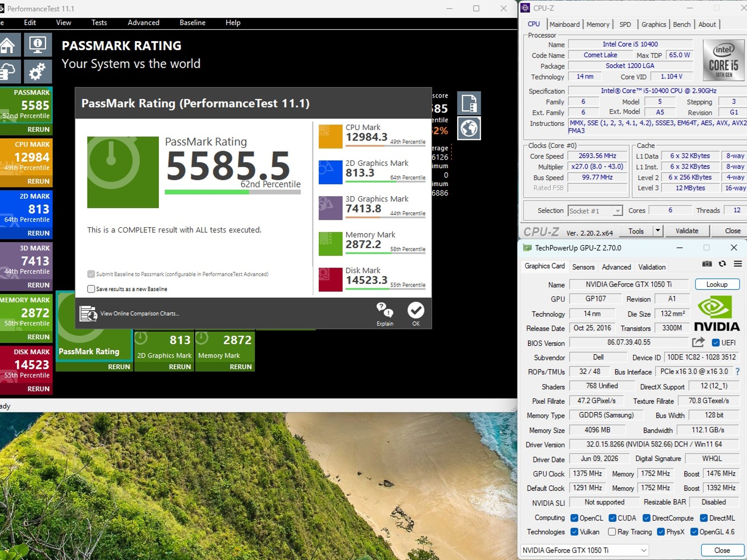Click the Intel Core i5 logo in CPU-Z
The width and height of the screenshot is (747, 560).
(723, 60)
